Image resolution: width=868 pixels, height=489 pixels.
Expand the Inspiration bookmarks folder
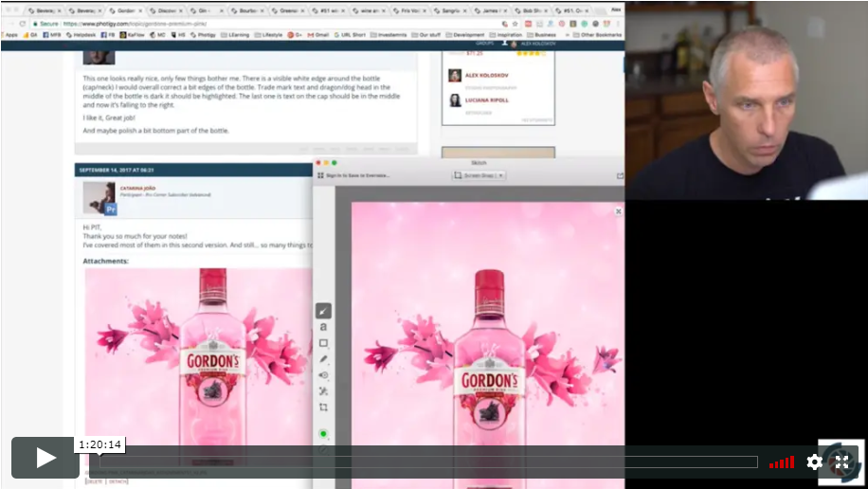click(x=505, y=35)
